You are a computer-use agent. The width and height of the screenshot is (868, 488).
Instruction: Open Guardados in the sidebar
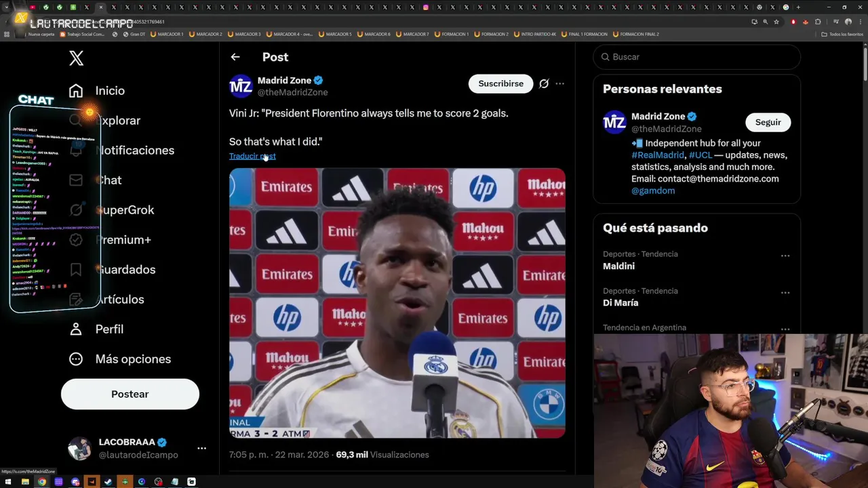click(126, 269)
